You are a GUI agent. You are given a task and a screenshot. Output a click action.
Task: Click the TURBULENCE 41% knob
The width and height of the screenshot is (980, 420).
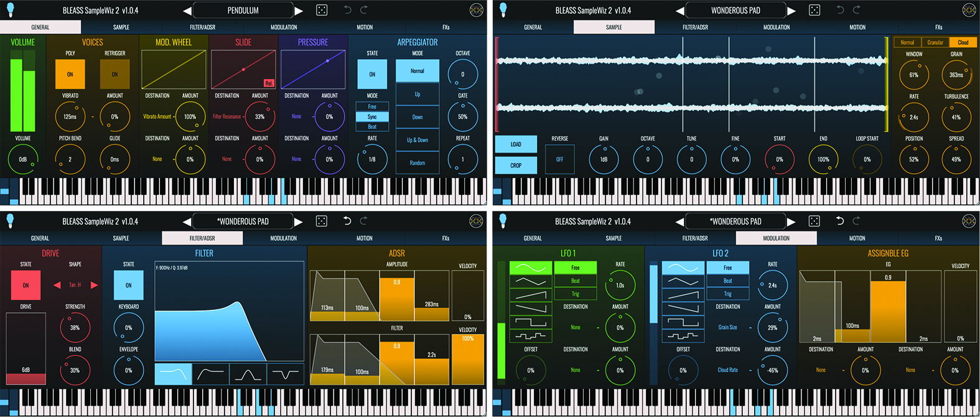coord(956,117)
